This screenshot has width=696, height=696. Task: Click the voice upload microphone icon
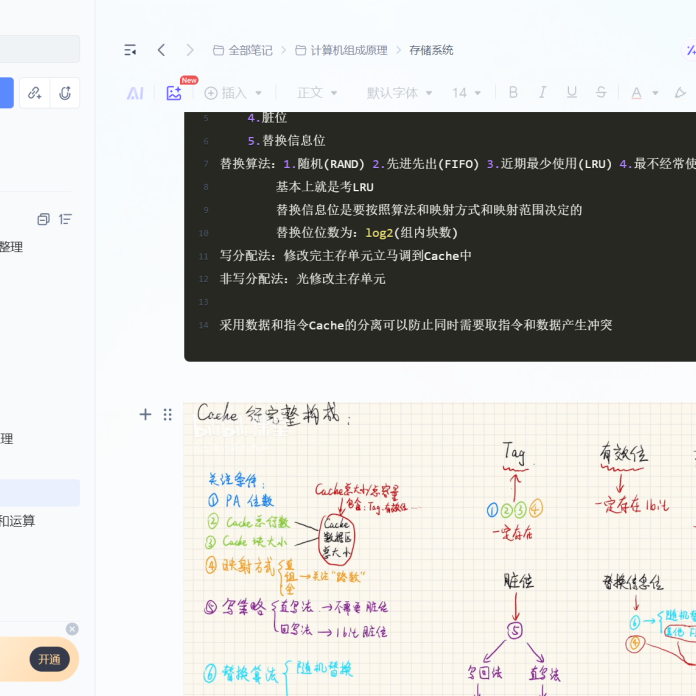coord(64,93)
